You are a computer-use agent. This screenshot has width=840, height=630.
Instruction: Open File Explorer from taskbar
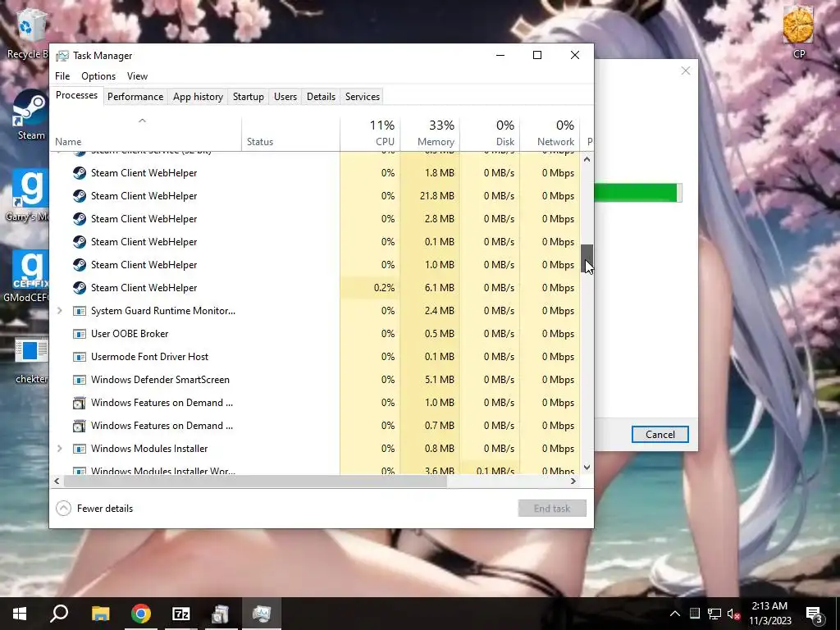(x=101, y=614)
